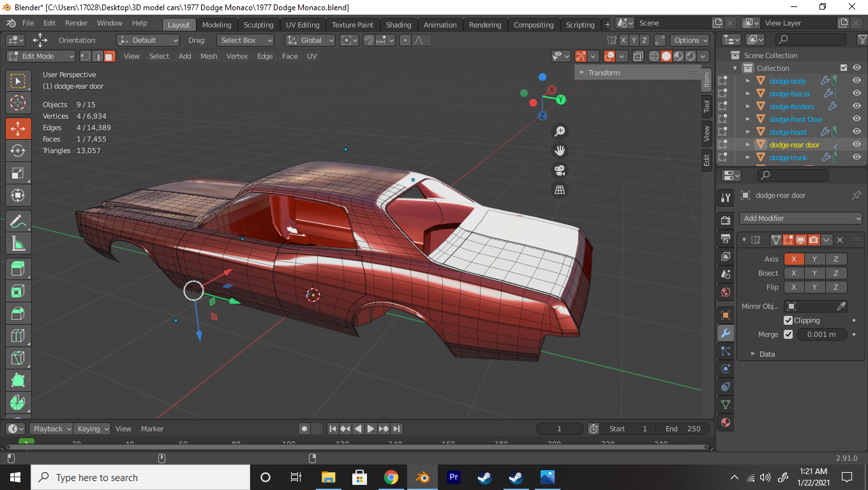Open the Orientation Default dropdown
This screenshot has height=490, width=868.
point(148,40)
